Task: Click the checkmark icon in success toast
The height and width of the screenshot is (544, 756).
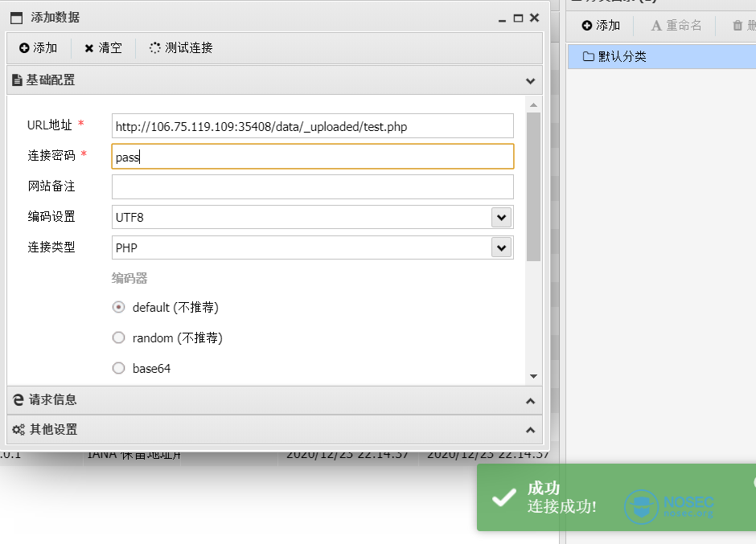Action: pyautogui.click(x=503, y=497)
